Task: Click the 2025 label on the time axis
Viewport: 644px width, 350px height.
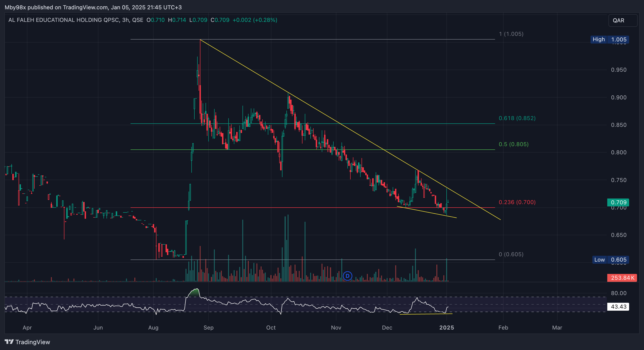Action: point(447,327)
